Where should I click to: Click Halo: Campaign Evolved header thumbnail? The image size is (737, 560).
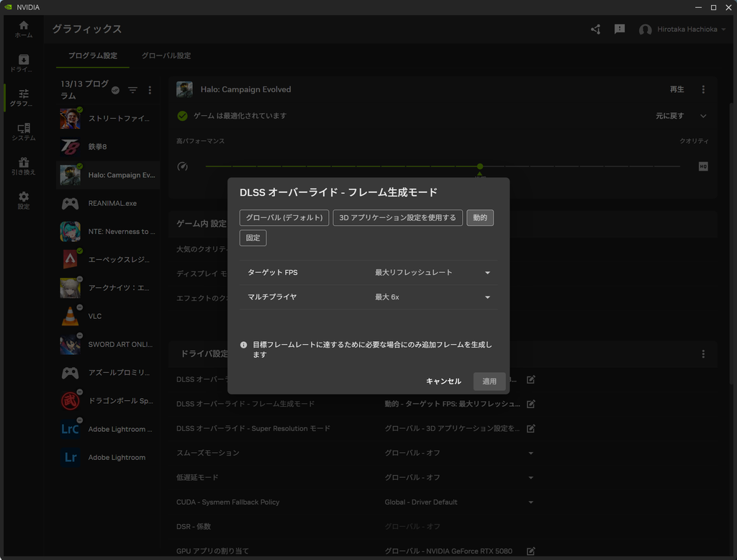tap(184, 89)
